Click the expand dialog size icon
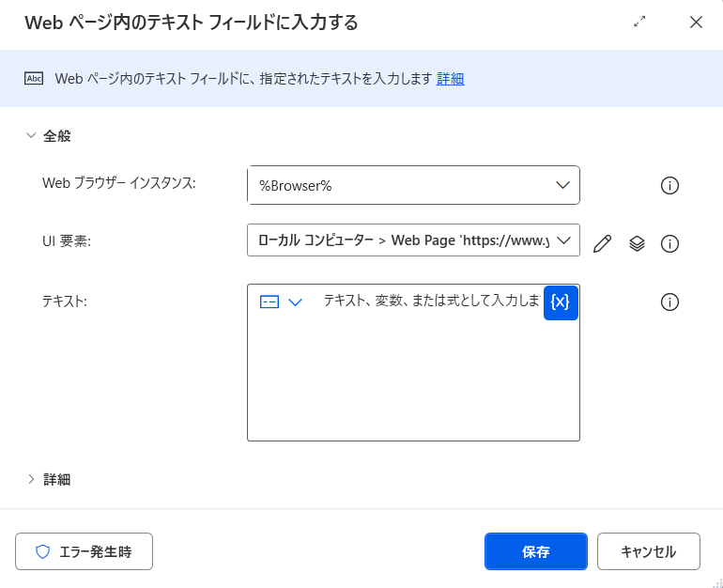 tap(640, 23)
